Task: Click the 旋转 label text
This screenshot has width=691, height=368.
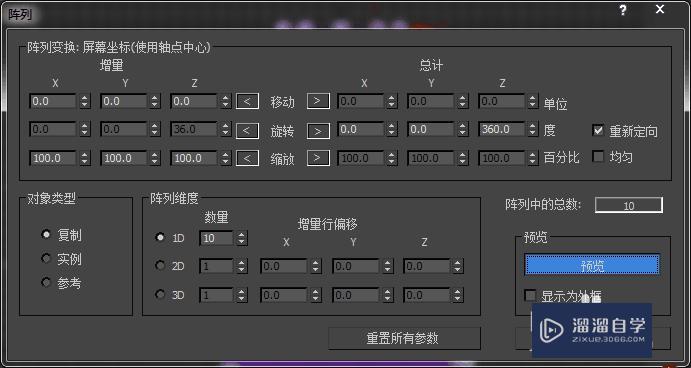Action: 282,131
